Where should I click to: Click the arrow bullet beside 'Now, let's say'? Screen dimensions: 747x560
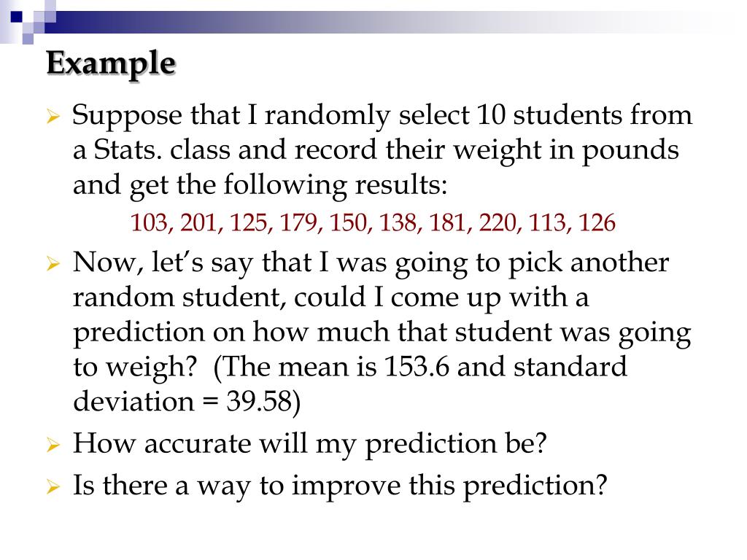click(x=53, y=262)
